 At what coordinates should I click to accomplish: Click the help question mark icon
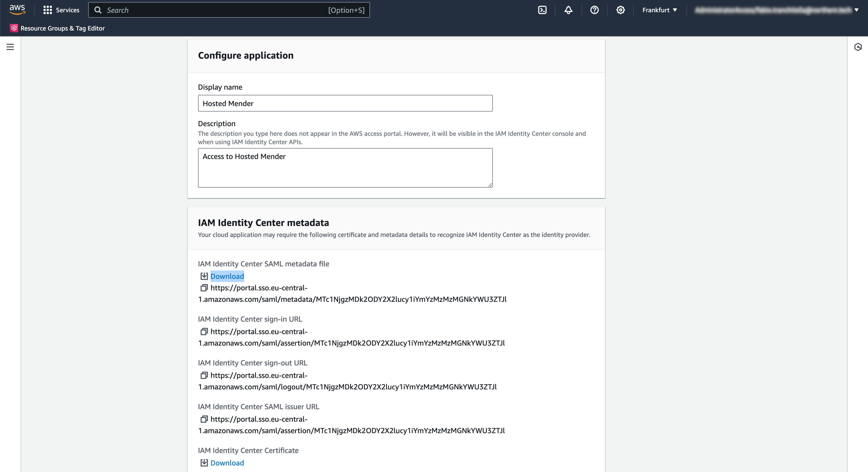(x=594, y=10)
